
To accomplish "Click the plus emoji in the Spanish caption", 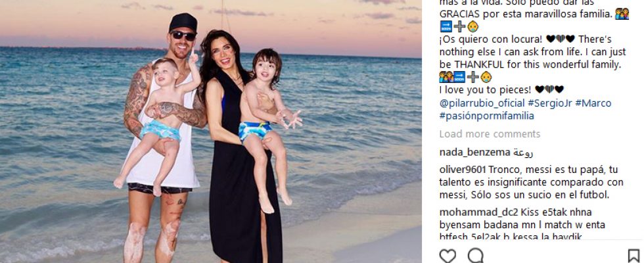I will (x=459, y=27).
